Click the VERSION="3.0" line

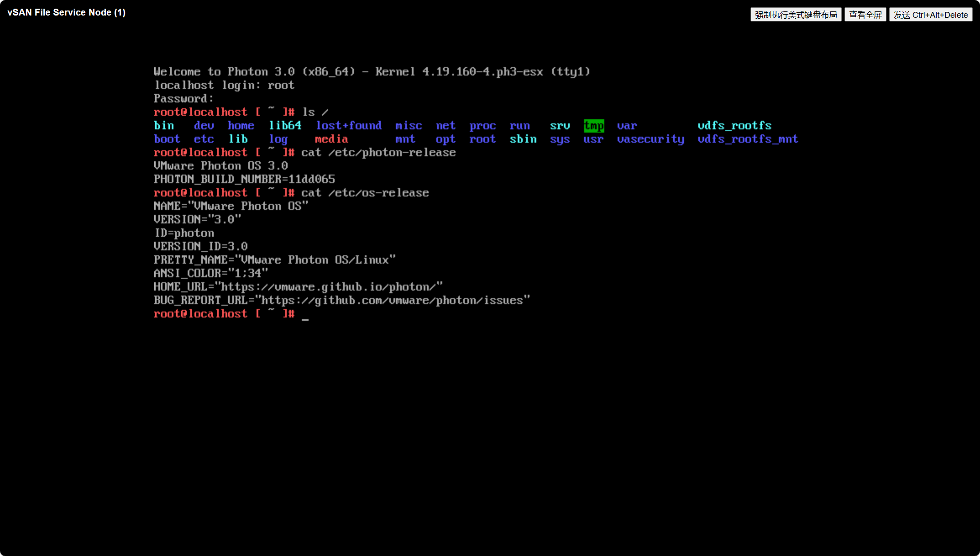pos(198,220)
